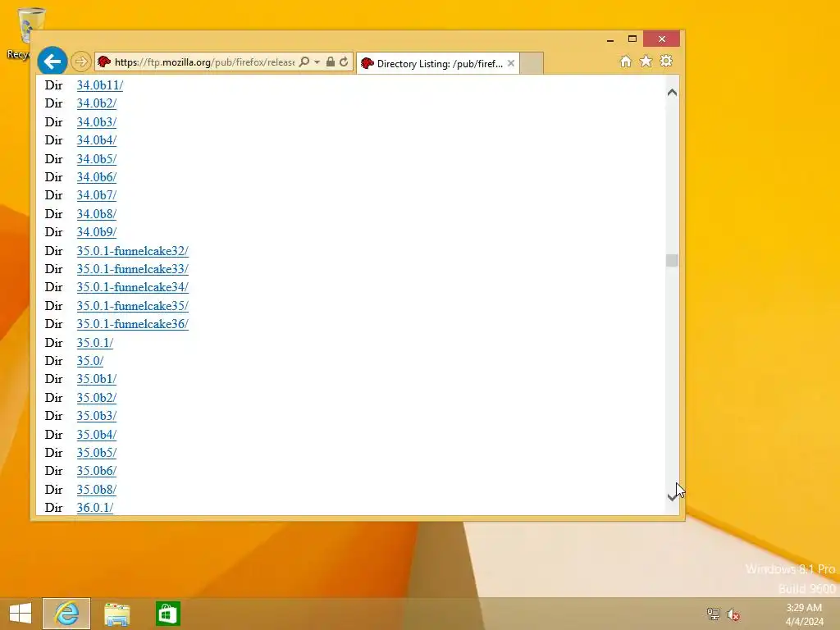
Task: Open the 34.0b4/ directory link
Action: (97, 140)
